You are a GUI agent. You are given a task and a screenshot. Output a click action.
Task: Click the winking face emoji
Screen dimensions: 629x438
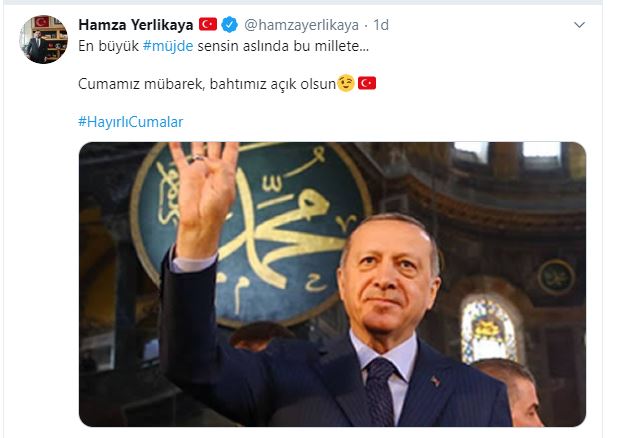click(346, 83)
